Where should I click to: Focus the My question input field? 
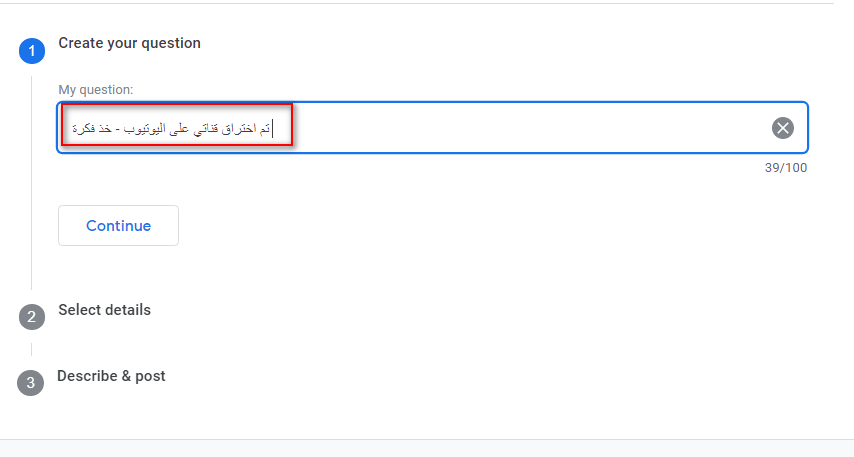[432, 127]
